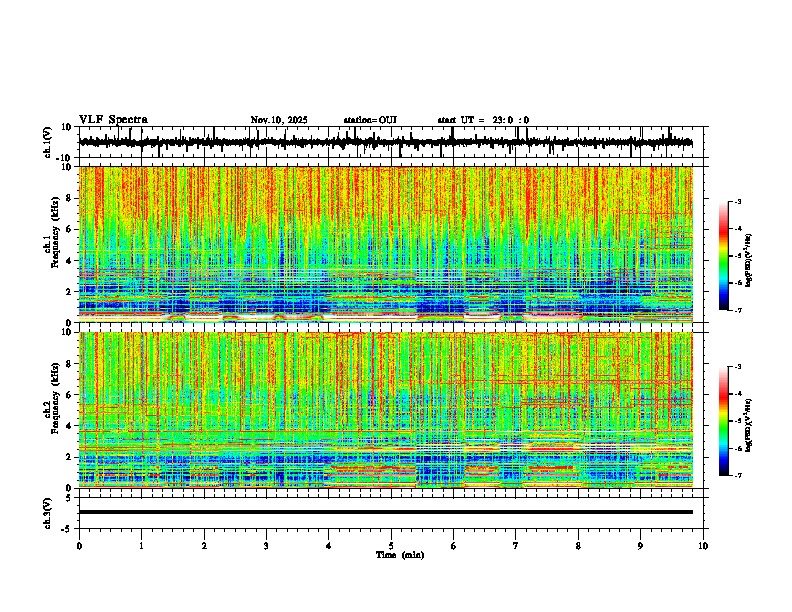This screenshot has width=792, height=612.
Task: Click the '5' tick label on time axis
Action: (391, 546)
